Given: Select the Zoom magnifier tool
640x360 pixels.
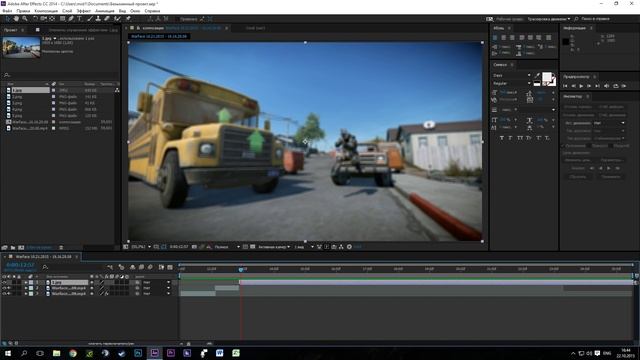Looking at the screenshot, I should click(25, 19).
